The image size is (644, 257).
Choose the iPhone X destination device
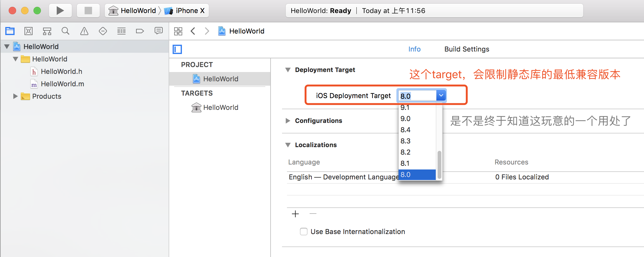click(184, 11)
